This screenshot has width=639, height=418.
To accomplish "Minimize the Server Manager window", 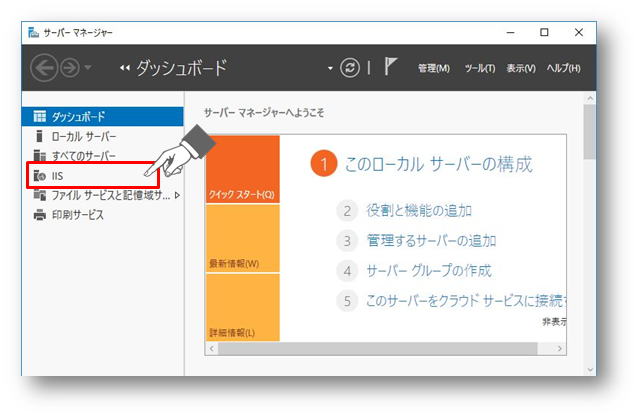I will point(510,32).
